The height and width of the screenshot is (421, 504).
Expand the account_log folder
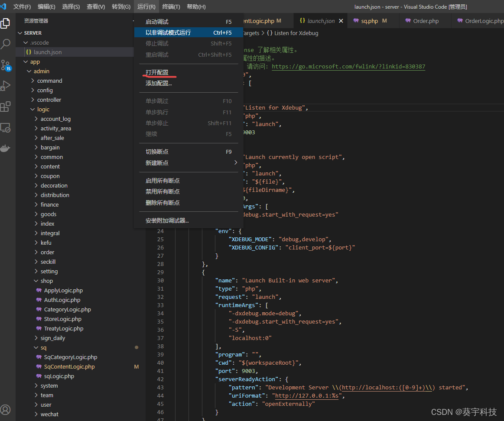pyautogui.click(x=36, y=119)
